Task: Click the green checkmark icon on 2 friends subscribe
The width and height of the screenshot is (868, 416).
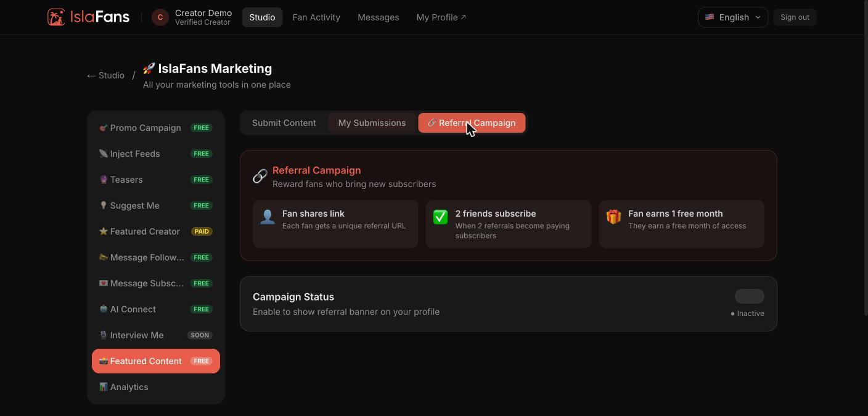Action: tap(440, 217)
